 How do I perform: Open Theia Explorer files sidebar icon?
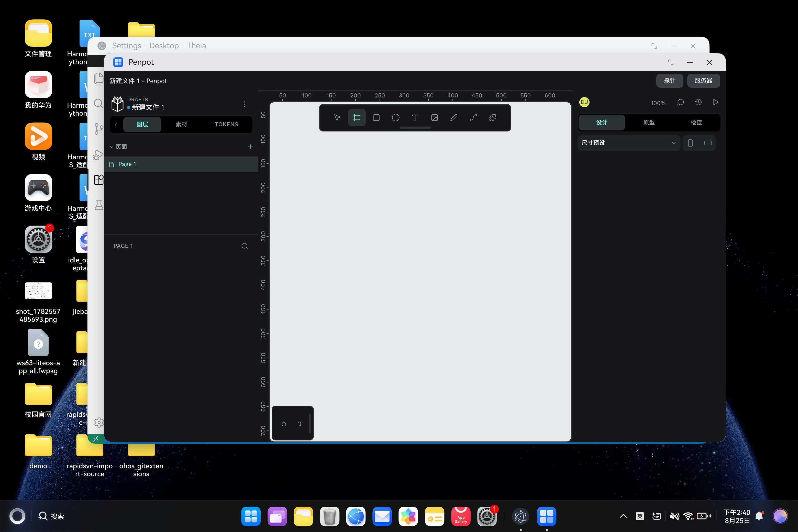coord(98,78)
